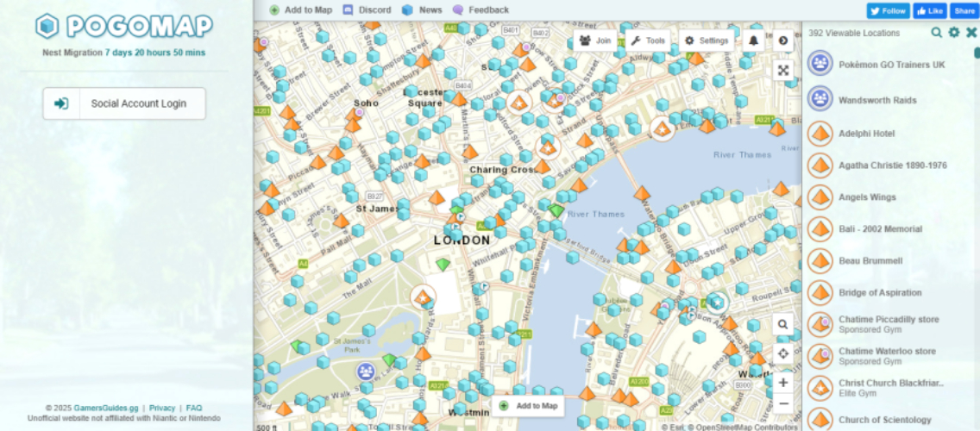
Task: Click the Facebook Share button
Action: (x=965, y=10)
